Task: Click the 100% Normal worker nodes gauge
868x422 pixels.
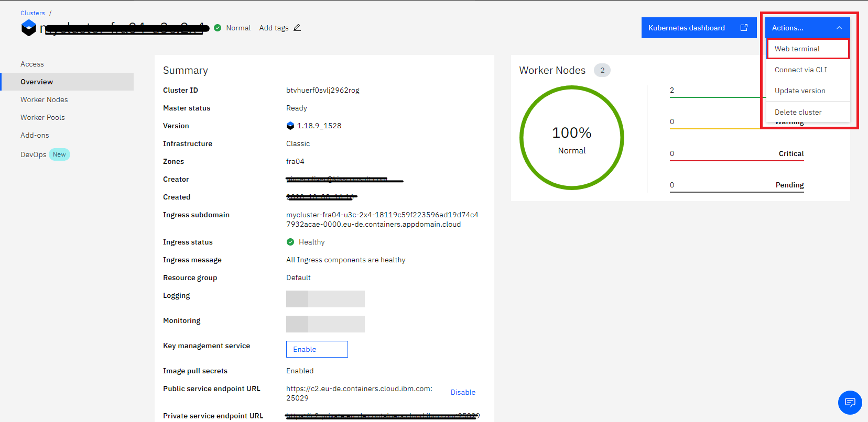Action: coord(571,138)
